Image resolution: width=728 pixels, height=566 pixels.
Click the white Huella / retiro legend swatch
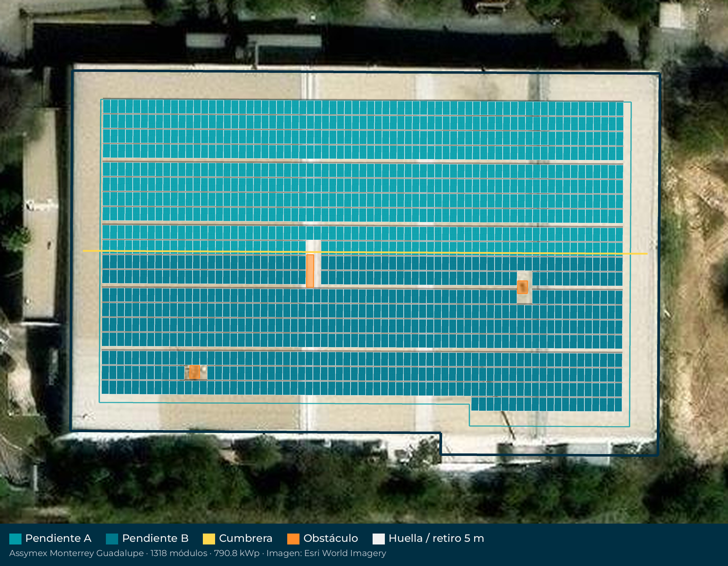point(379,539)
